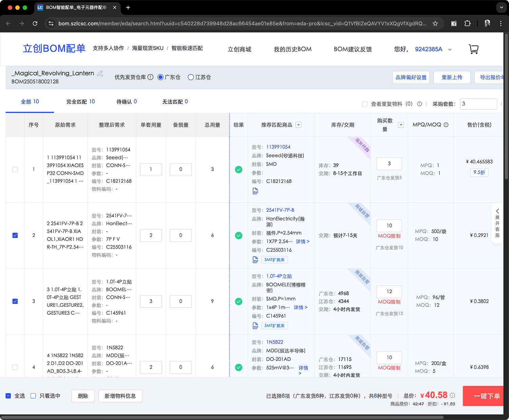The width and height of the screenshot is (509, 420).
Task: Click 单套用量 field for row 3
Action: pos(151,301)
